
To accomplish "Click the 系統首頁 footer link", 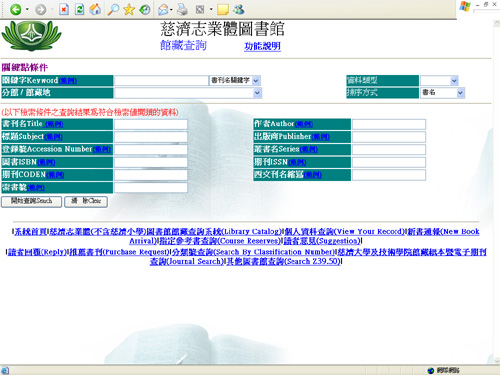I will point(31,232).
